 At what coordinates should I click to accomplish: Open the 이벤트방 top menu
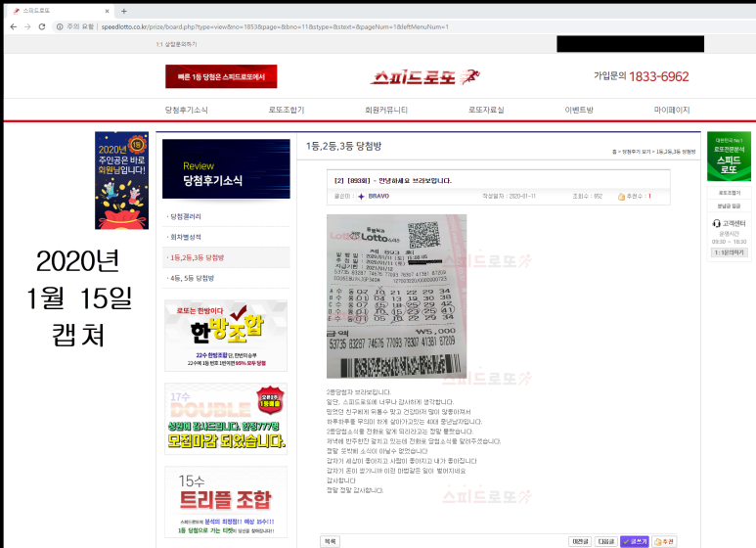579,110
